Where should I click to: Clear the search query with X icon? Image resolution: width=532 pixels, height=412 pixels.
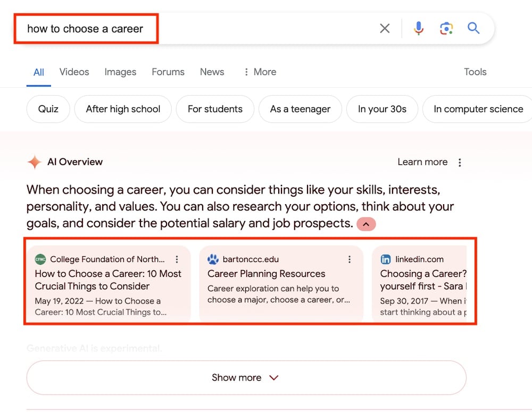point(385,28)
